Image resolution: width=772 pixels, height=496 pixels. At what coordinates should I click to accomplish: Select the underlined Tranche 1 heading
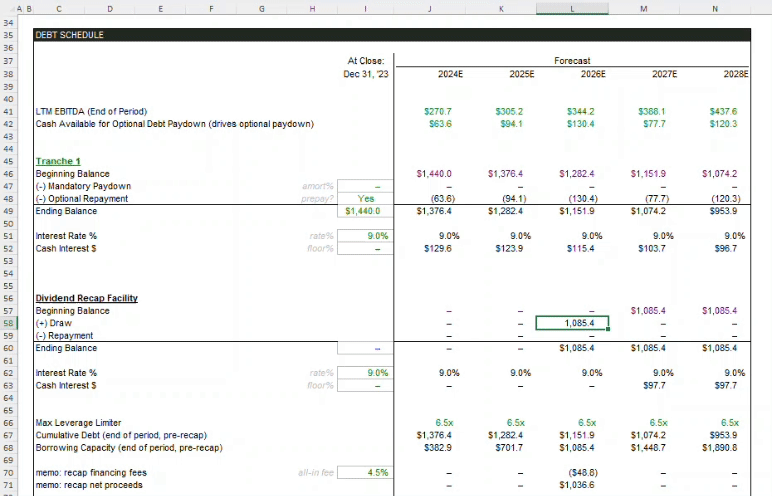tap(58, 161)
